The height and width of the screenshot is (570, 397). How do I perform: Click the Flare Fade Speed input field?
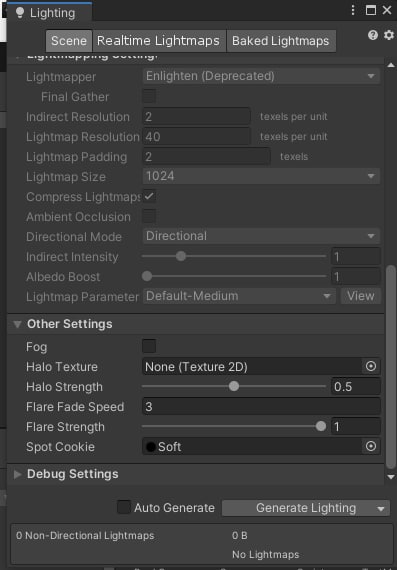pyautogui.click(x=261, y=406)
